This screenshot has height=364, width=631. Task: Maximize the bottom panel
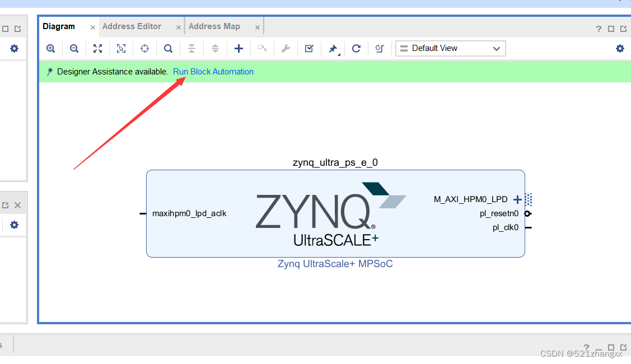coord(611,347)
